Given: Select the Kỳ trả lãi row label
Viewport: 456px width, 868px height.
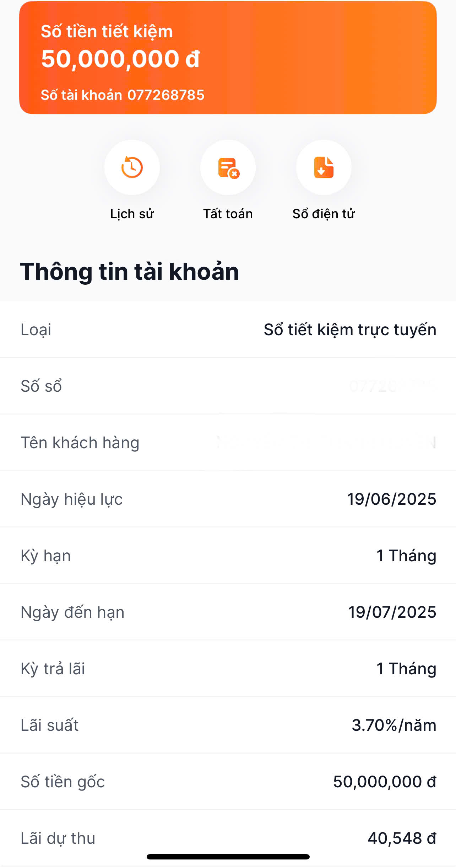Looking at the screenshot, I should coord(53,669).
